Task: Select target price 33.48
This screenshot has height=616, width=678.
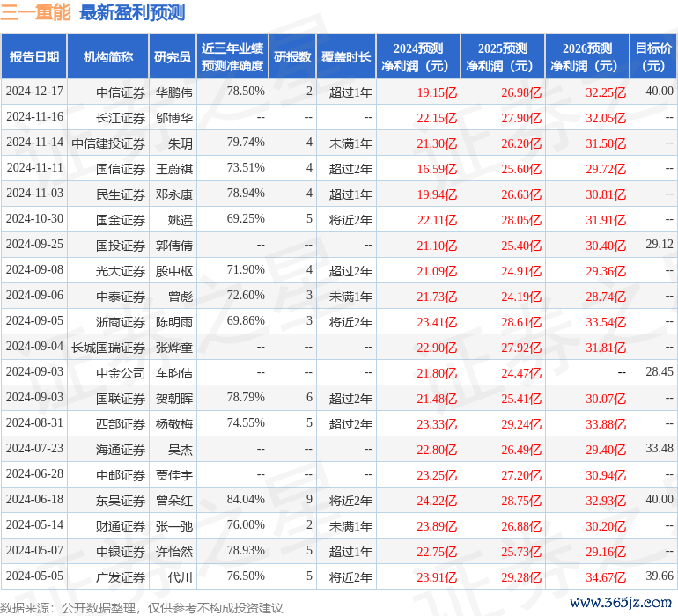Action: coord(660,448)
